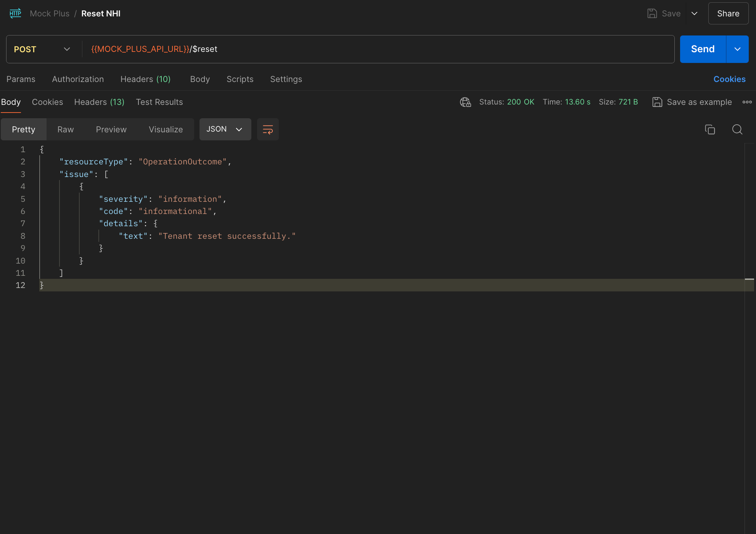Click the "OperationOutcome" value
Image resolution: width=756 pixels, height=534 pixels.
point(182,162)
